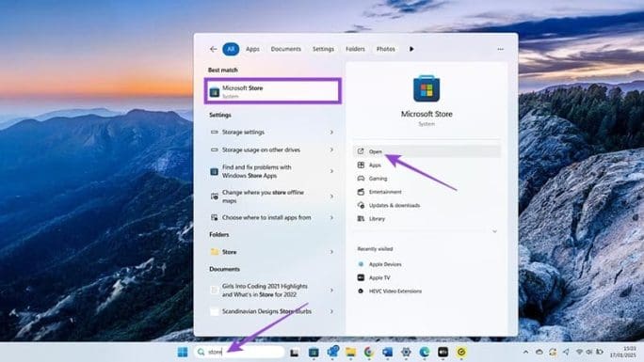Open Apple TV app on the taskbar

tap(443, 353)
